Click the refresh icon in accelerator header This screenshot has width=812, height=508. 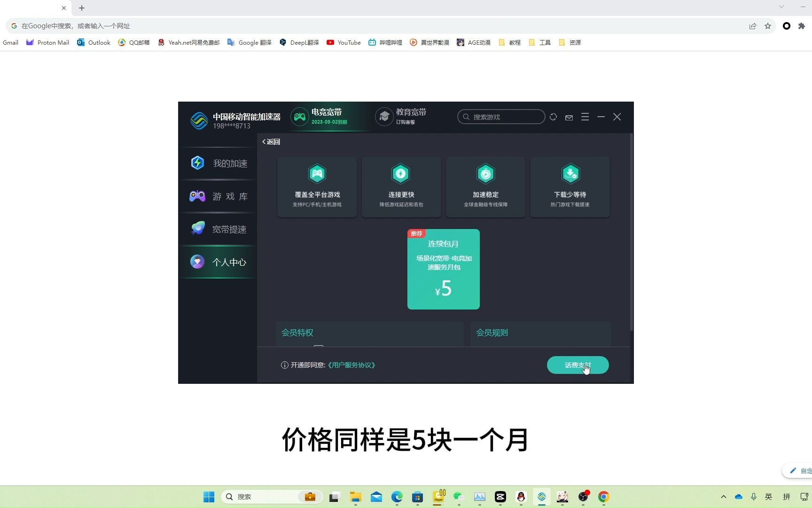553,117
